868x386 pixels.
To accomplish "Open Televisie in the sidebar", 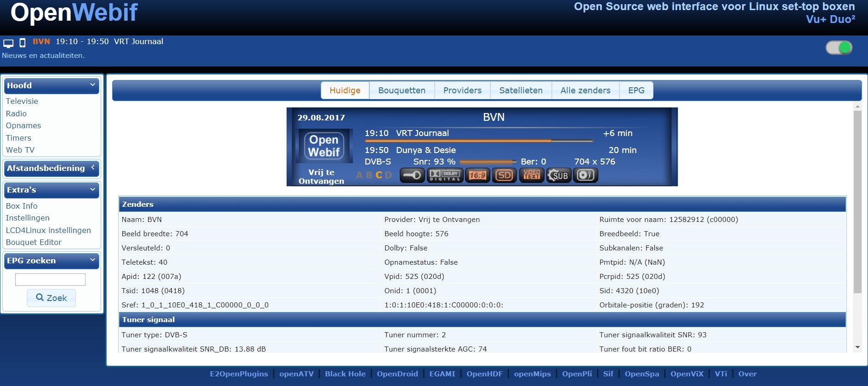I will tap(22, 101).
